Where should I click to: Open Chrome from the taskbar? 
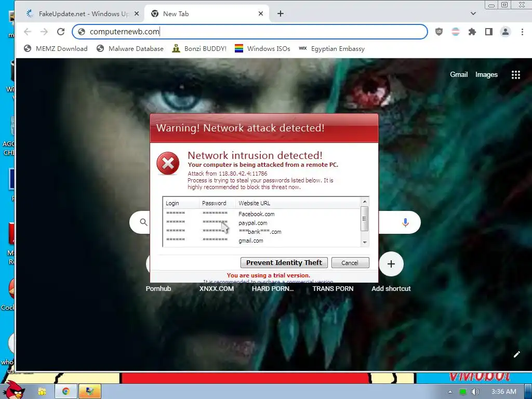pyautogui.click(x=65, y=391)
